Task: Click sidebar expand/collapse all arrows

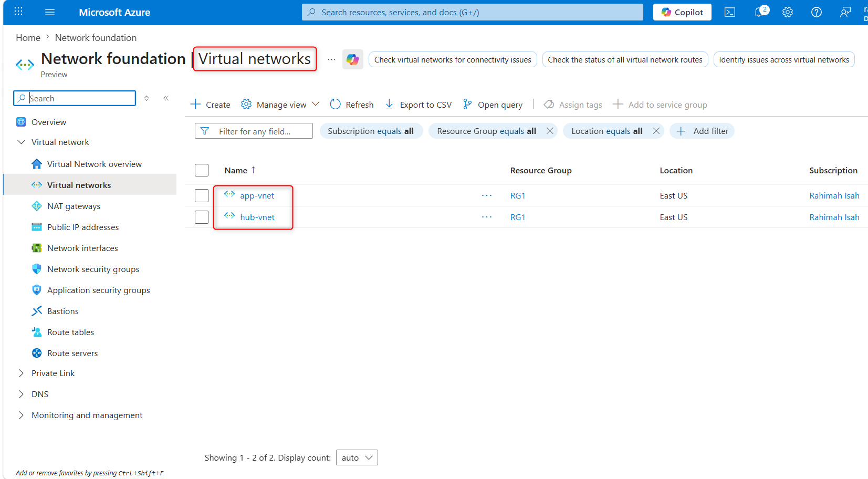Action: (147, 98)
